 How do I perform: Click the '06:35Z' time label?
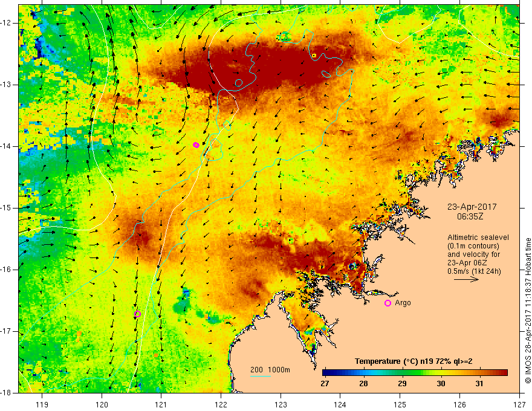coord(470,216)
